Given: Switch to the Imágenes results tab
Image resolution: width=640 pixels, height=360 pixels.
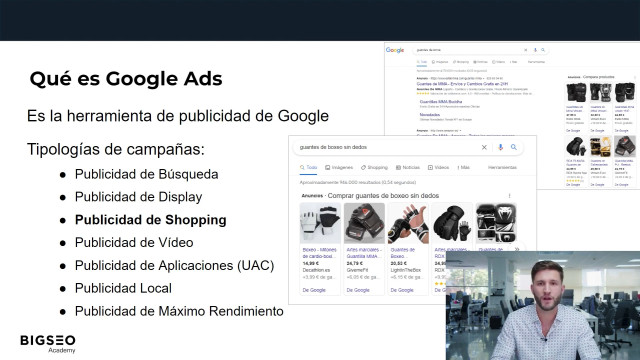Looking at the screenshot, I should coord(339,167).
